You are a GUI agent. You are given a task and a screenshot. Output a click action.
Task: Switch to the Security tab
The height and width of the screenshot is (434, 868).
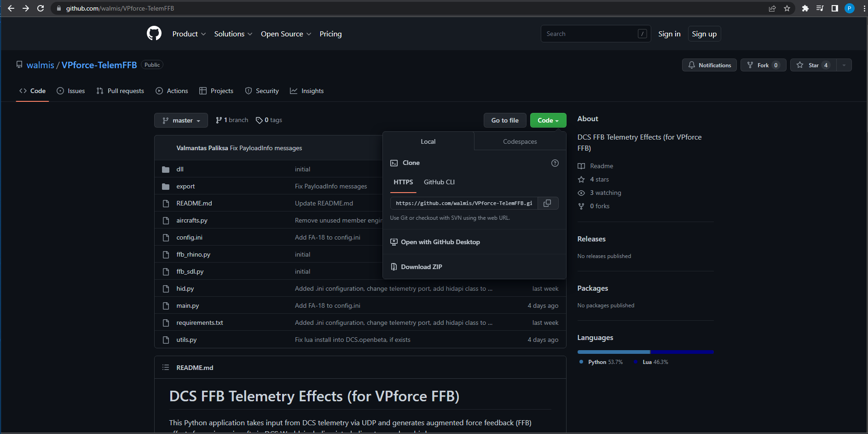(x=262, y=91)
